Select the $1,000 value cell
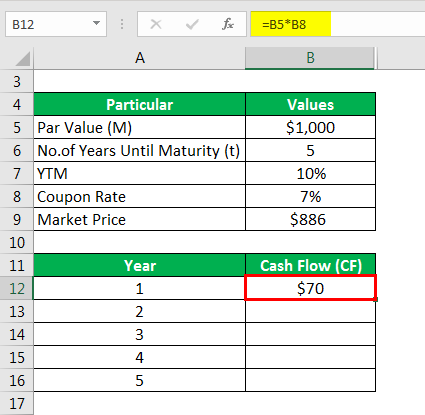Viewport: 425px width, 415px height. 310,127
